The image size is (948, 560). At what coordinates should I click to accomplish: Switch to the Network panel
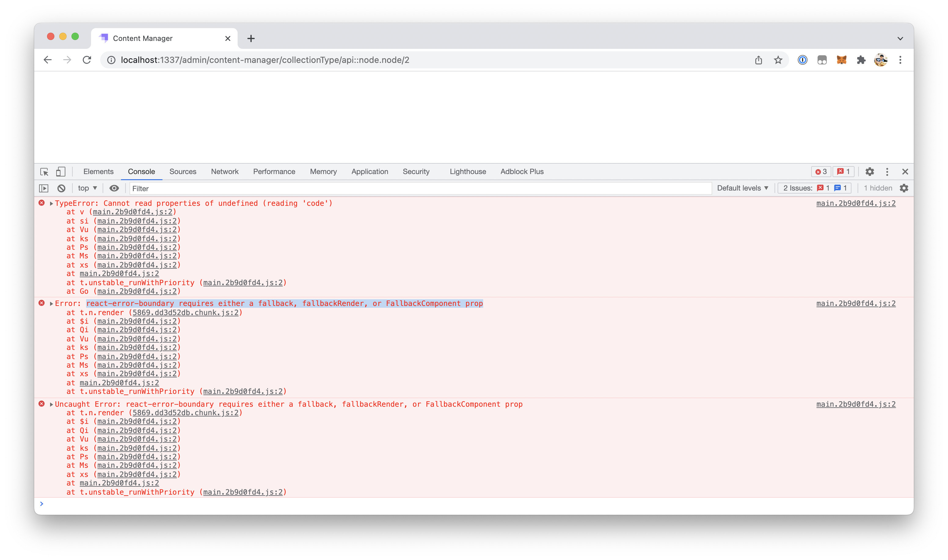[x=224, y=172]
